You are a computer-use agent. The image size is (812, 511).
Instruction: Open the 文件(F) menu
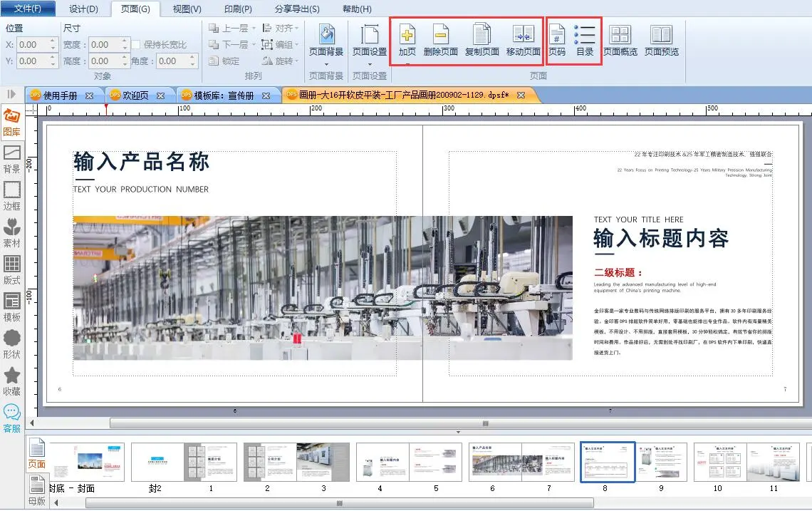28,9
